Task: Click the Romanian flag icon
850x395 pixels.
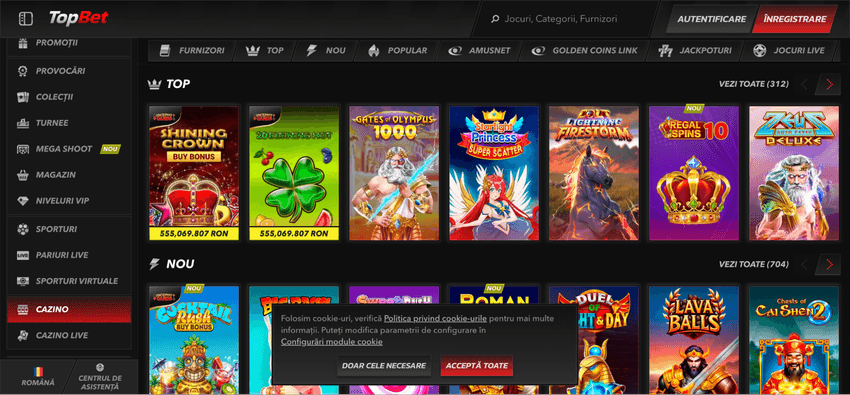Action: pos(37,372)
